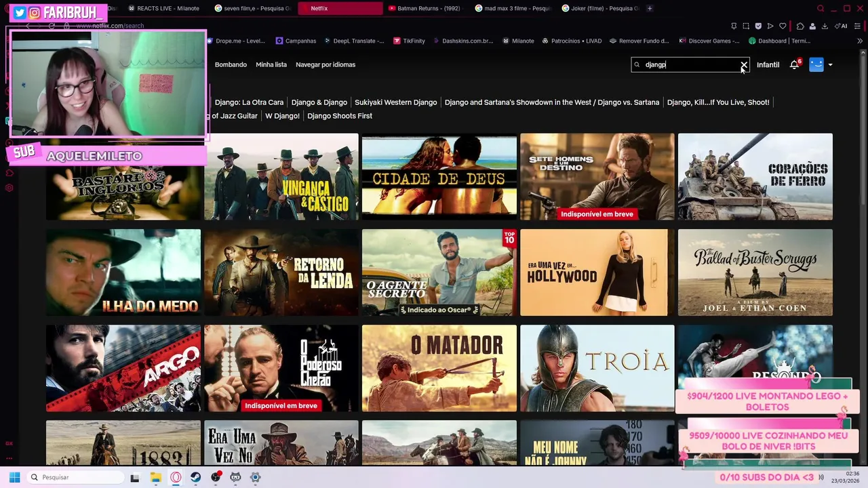
Task: Open the TikFinity bookmark
Action: point(409,41)
